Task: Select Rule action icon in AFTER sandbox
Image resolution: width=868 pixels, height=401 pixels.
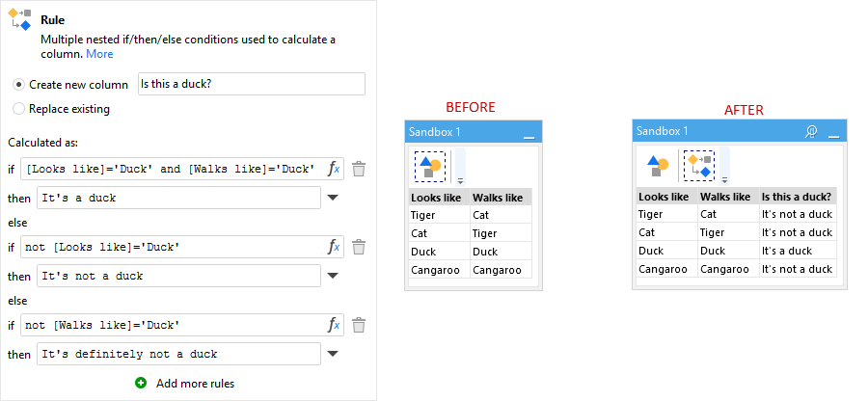Action: point(698,166)
